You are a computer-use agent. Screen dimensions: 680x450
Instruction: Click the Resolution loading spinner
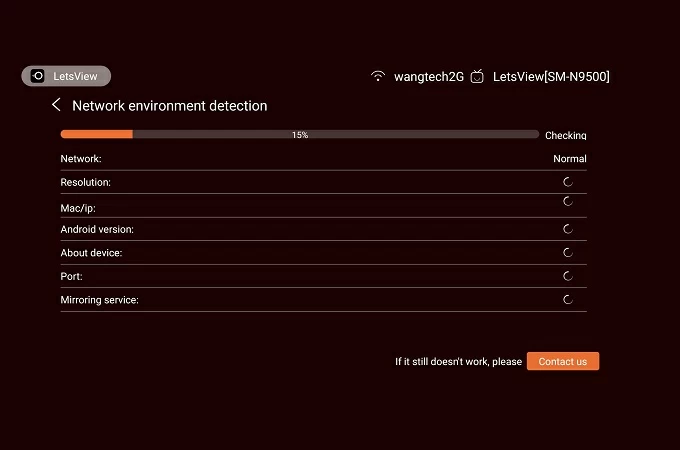point(568,182)
